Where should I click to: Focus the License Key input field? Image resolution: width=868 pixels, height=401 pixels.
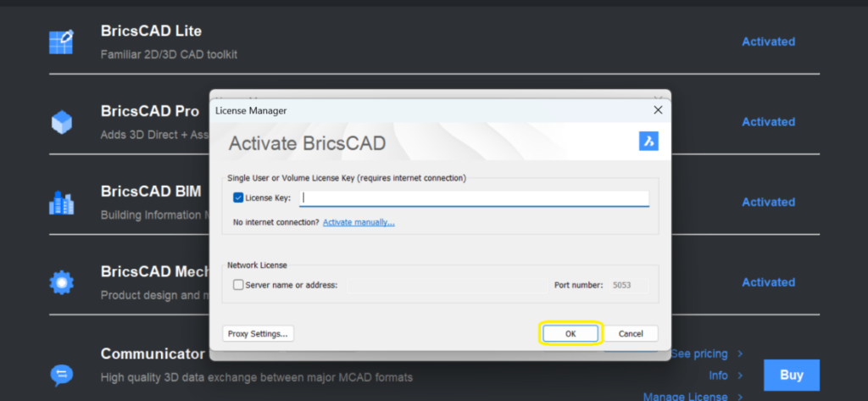474,198
